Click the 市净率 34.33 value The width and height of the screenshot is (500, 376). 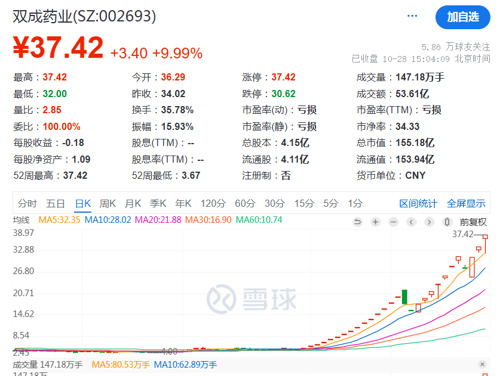(407, 127)
